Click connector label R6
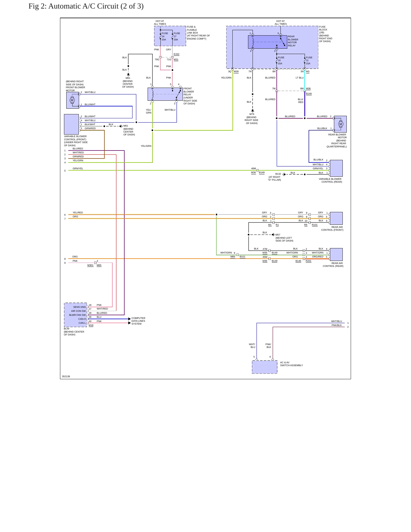Viewport: 411px width, 532px height. [x=306, y=225]
